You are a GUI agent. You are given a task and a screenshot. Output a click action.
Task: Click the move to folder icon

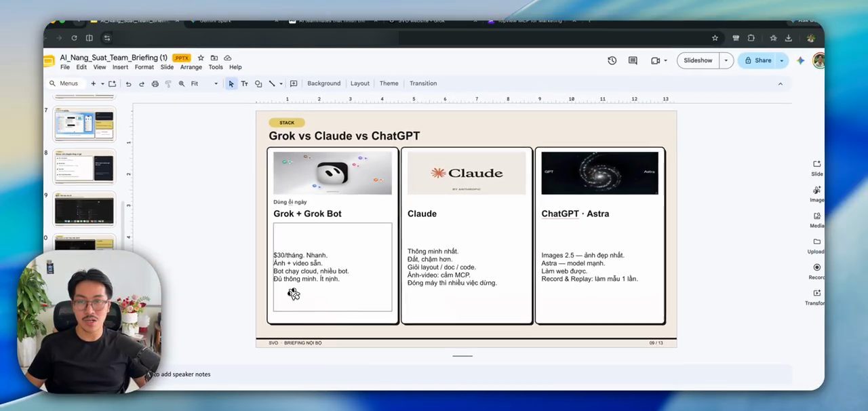[214, 58]
